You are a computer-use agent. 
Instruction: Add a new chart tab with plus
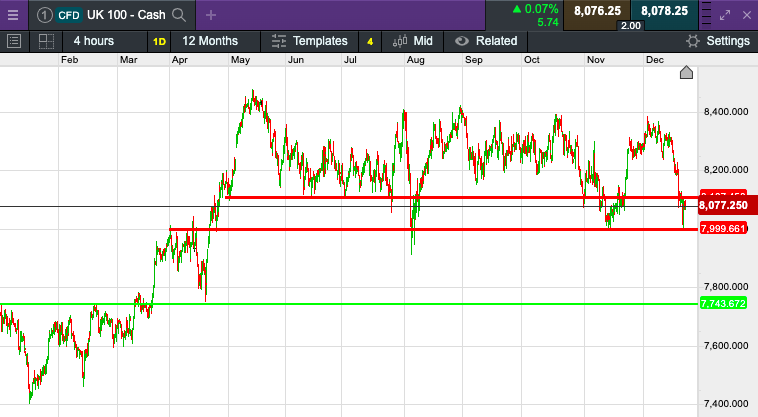[211, 15]
